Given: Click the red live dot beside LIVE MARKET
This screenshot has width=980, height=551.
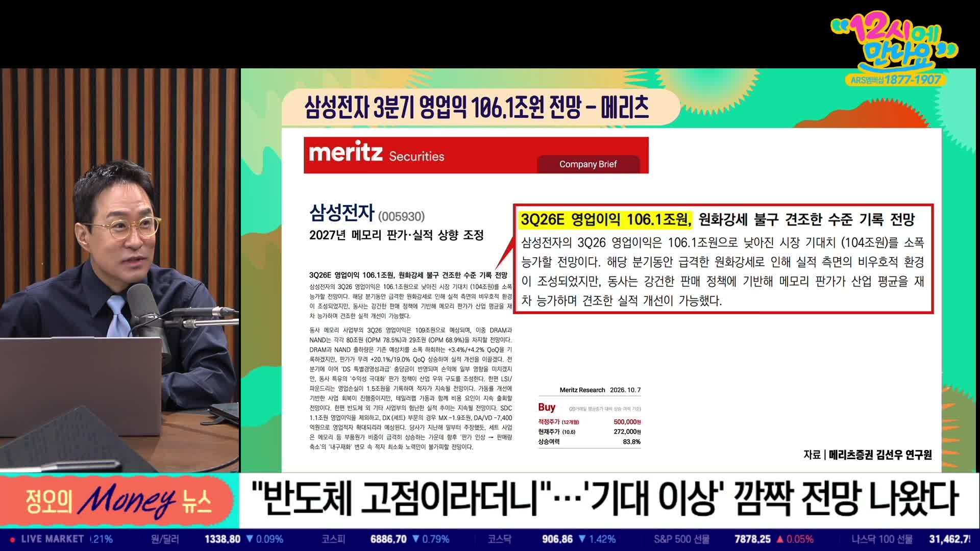Looking at the screenshot, I should point(13,539).
